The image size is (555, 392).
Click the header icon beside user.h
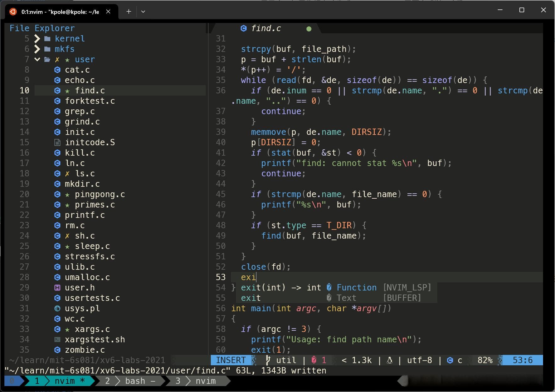[x=57, y=288]
